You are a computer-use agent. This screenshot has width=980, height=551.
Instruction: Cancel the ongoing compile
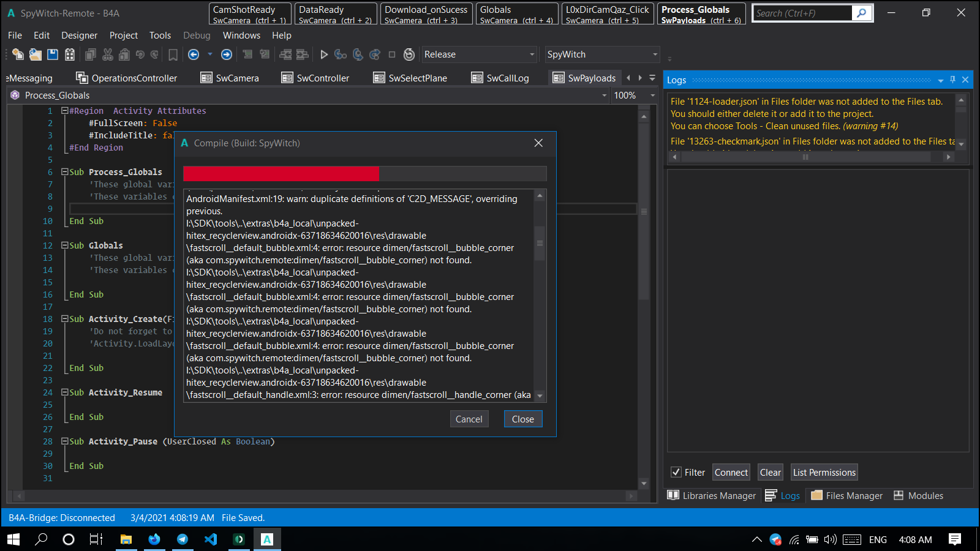[469, 419]
